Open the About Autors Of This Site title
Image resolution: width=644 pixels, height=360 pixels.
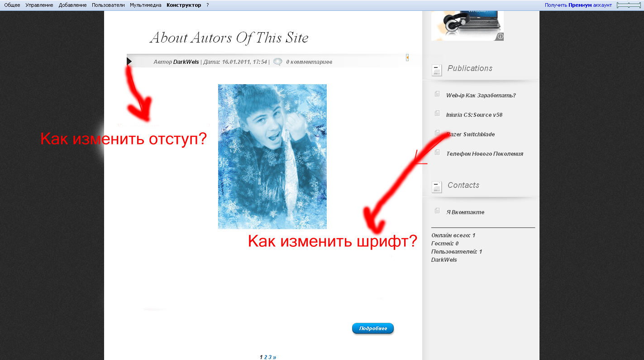point(229,38)
